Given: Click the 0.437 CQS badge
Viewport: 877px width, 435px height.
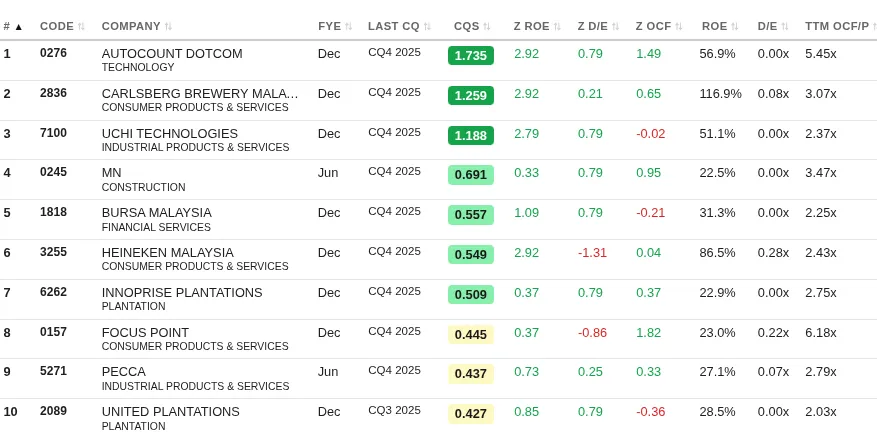Looking at the screenshot, I should point(471,373).
